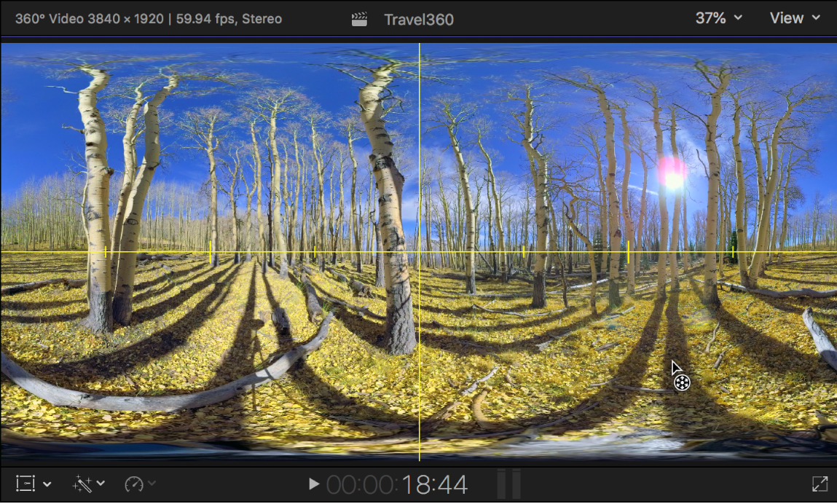Screen dimensions: 837x504
Task: Open the 37% zoom level dropdown
Action: pyautogui.click(x=718, y=18)
